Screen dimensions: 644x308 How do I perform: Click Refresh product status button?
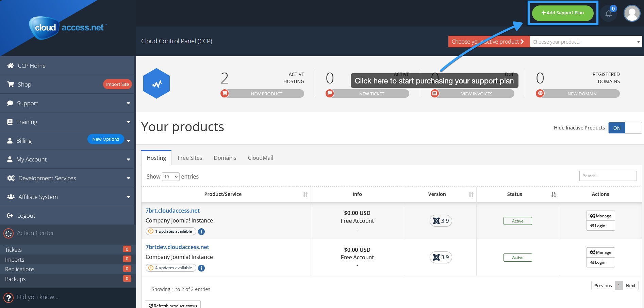pos(173,305)
